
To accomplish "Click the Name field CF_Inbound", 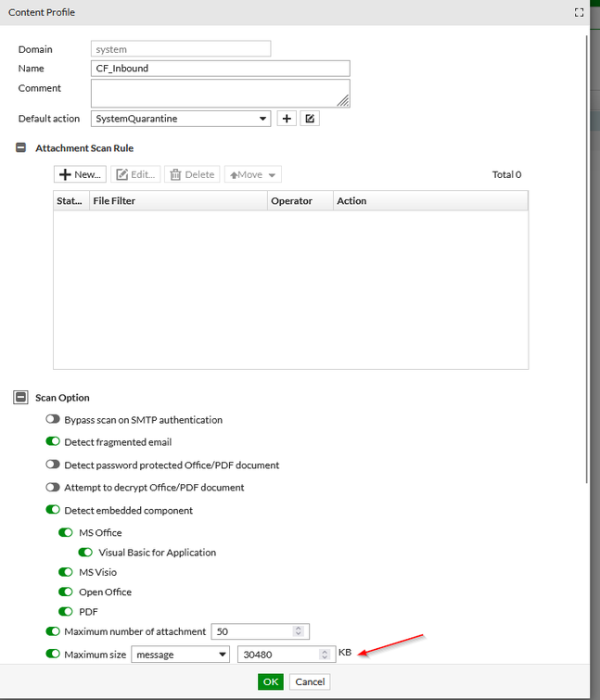I will click(x=221, y=69).
